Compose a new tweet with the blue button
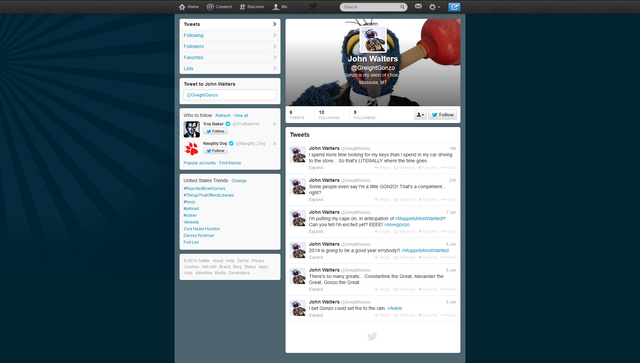 tap(454, 7)
